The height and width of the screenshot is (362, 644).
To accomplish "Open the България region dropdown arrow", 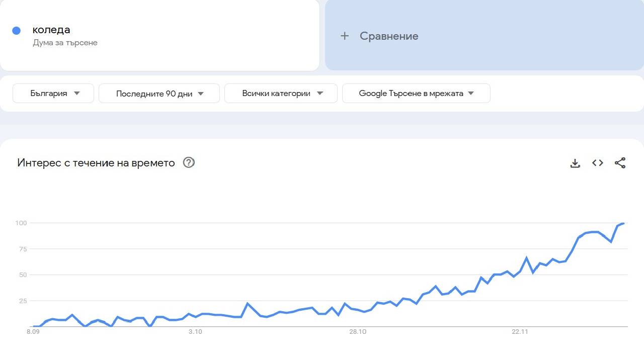I will coord(76,93).
